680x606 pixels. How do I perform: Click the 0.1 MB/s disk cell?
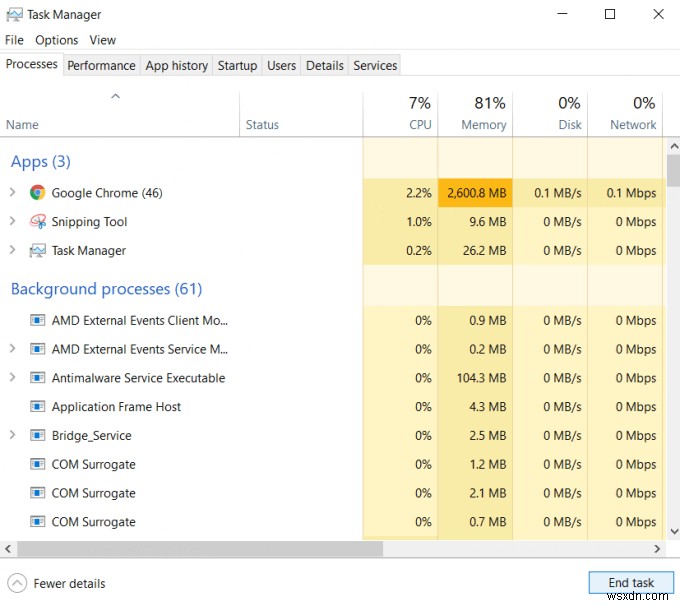(x=550, y=193)
